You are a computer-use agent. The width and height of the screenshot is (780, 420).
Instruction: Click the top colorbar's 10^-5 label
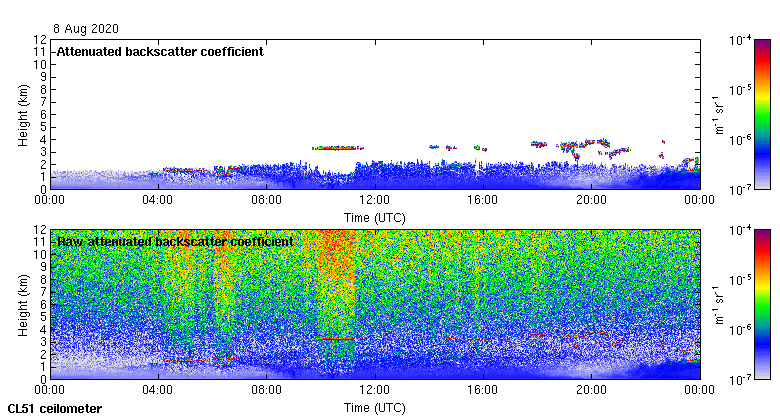pos(740,90)
